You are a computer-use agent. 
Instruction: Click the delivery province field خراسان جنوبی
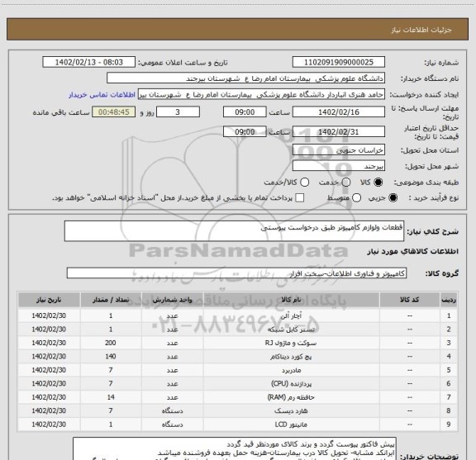339,150
